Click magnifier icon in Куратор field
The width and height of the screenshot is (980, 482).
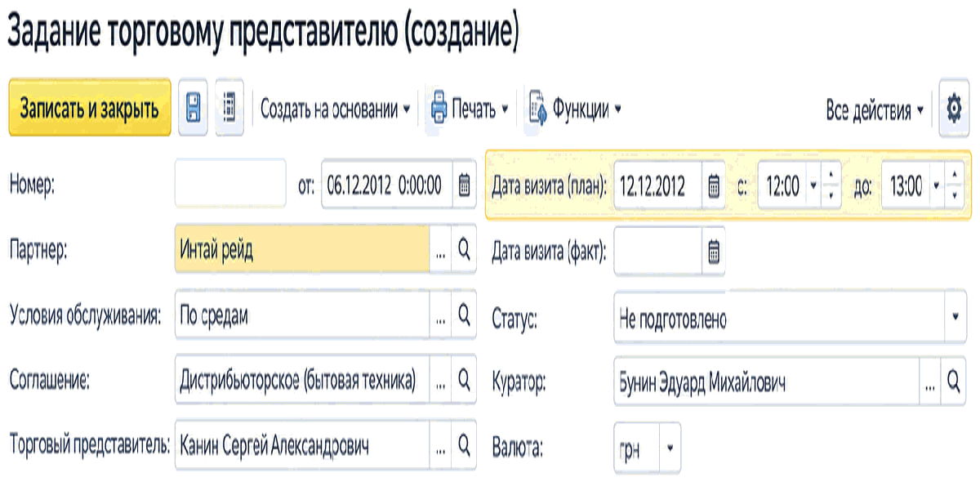coord(953,381)
